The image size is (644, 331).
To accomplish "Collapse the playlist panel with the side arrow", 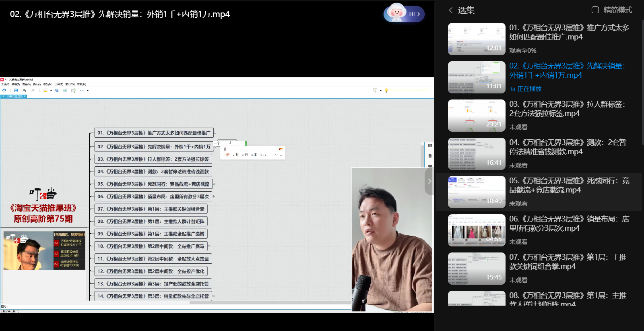I will (x=429, y=182).
